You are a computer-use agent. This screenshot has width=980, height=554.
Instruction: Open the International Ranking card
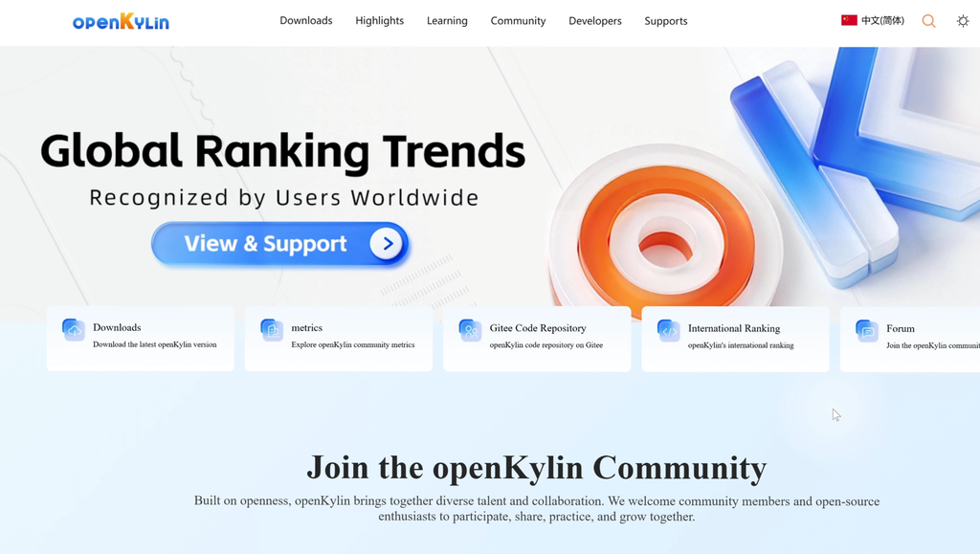click(x=736, y=339)
